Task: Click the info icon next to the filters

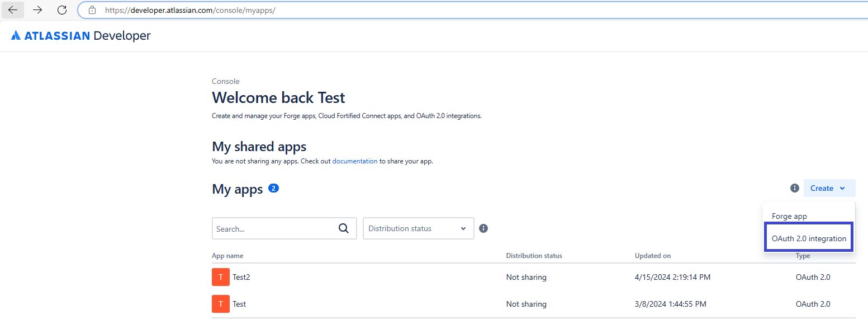Action: tap(483, 228)
